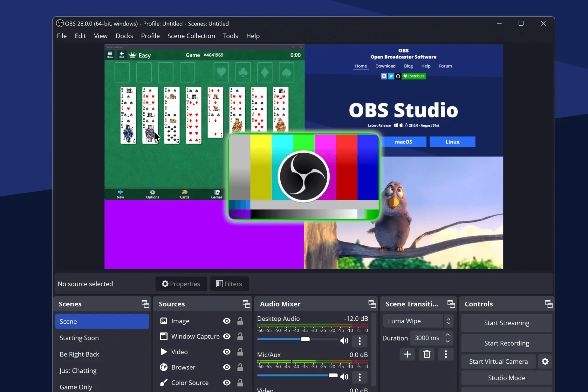Select the Image source icon
This screenshot has height=392, width=588.
point(164,321)
